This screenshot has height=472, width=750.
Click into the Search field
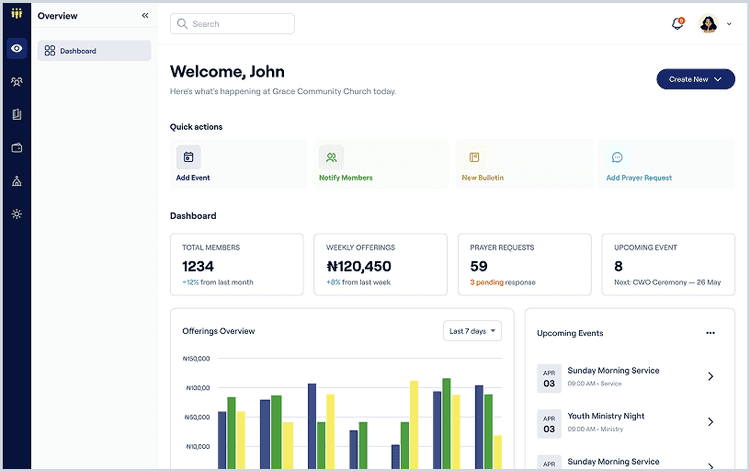232,24
